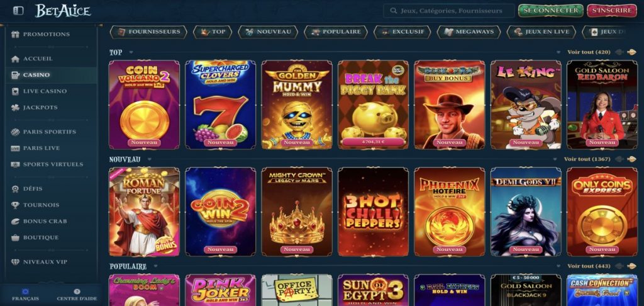Screen dimensions: 644x306
Task: Open Niveaux VIP diamond icon
Action: tap(15, 262)
